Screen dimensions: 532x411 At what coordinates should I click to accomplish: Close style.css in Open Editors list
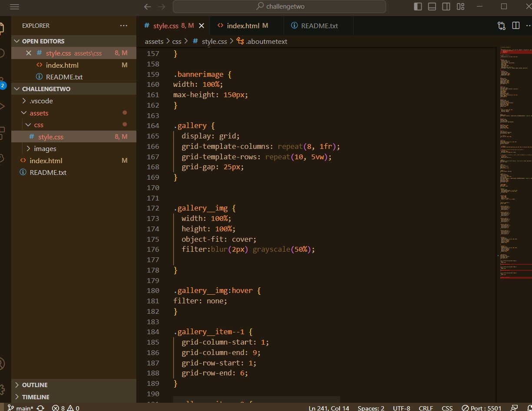[29, 53]
